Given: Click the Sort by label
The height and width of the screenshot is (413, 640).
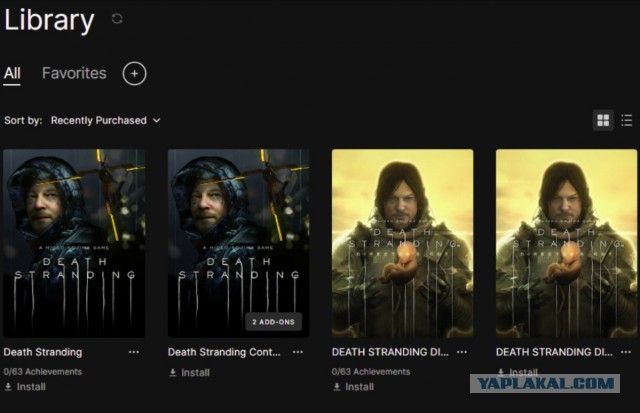Looking at the screenshot, I should (23, 120).
